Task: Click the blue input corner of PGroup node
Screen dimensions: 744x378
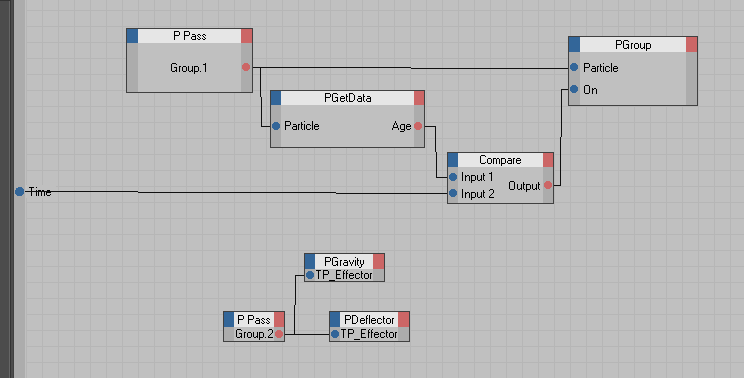Action: point(574,45)
